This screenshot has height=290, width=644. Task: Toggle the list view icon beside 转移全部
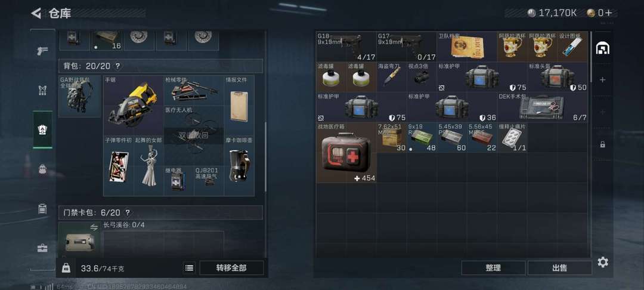point(189,268)
